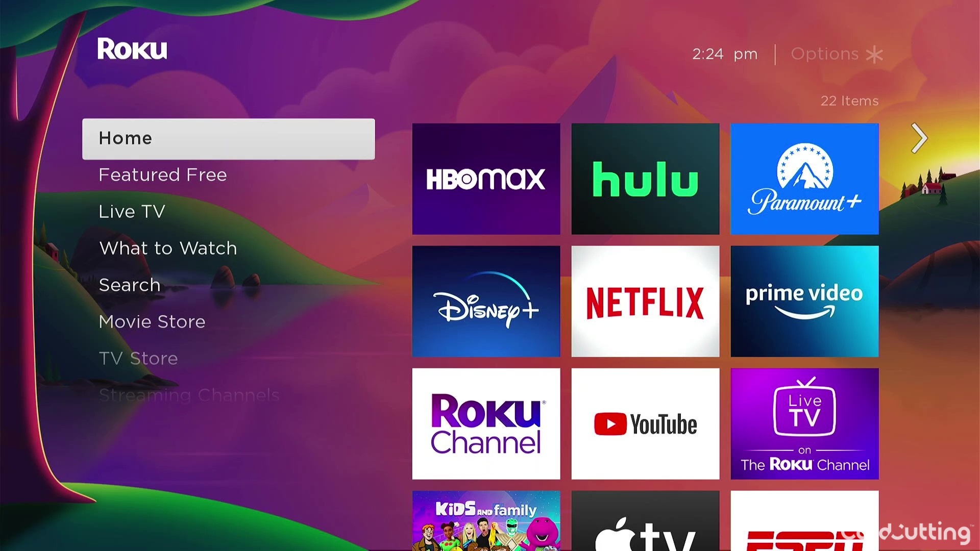Launch Amazon Prime Video app
980x551 pixels.
pos(805,300)
